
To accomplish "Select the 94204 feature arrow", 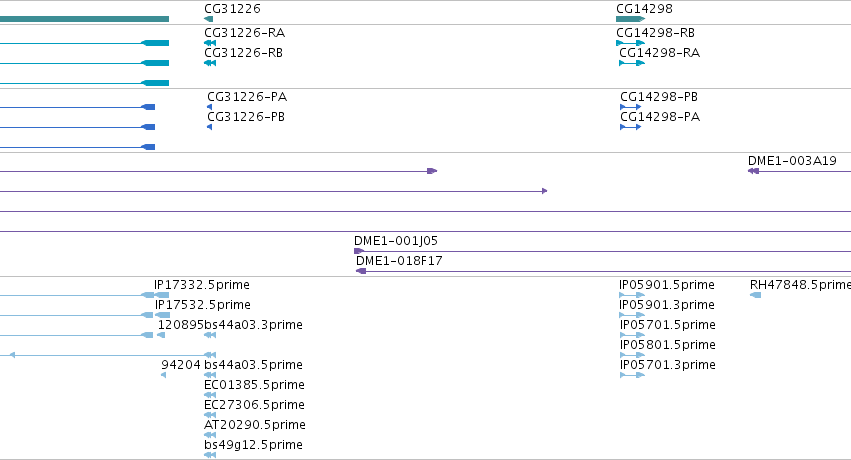I will point(163,375).
